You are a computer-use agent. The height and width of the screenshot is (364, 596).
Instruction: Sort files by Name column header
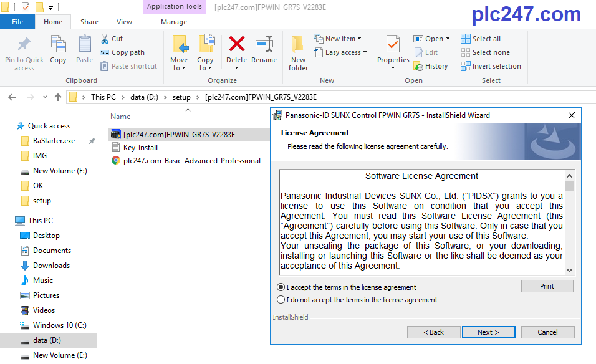120,117
